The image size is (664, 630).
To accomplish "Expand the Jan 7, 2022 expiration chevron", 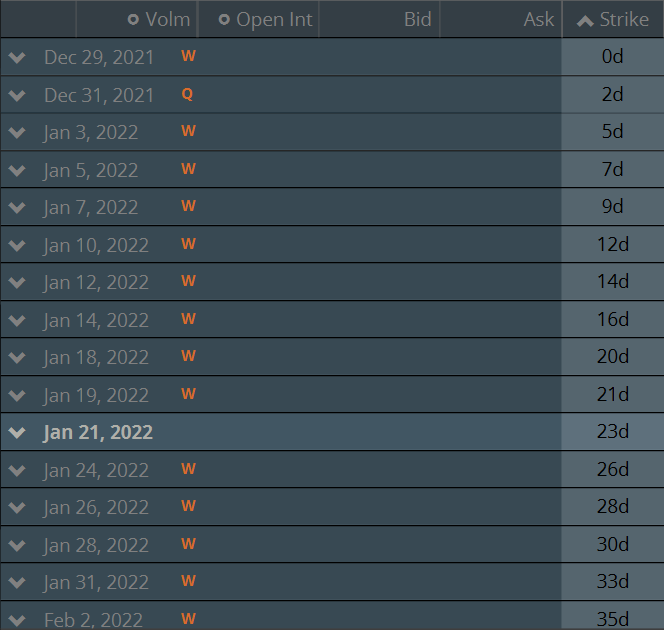I will (x=16, y=208).
